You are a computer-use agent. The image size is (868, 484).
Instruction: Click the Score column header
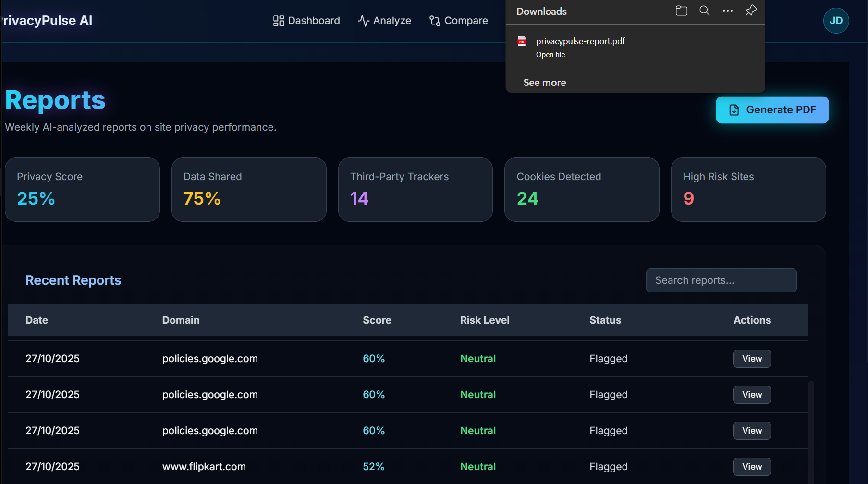tap(377, 320)
